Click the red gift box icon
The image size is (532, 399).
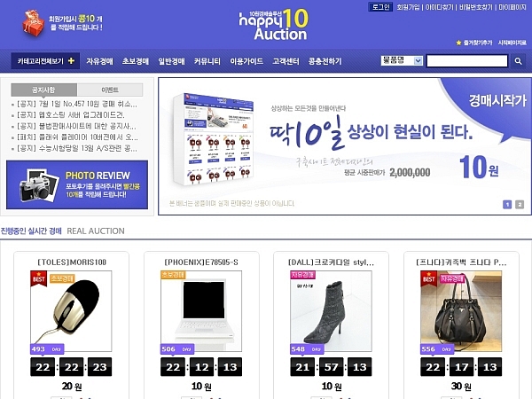click(34, 23)
